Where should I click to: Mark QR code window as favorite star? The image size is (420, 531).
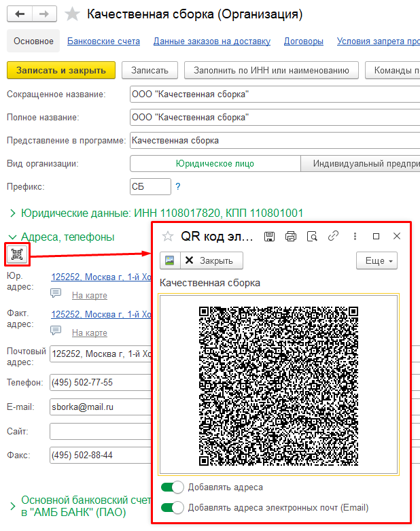168,236
